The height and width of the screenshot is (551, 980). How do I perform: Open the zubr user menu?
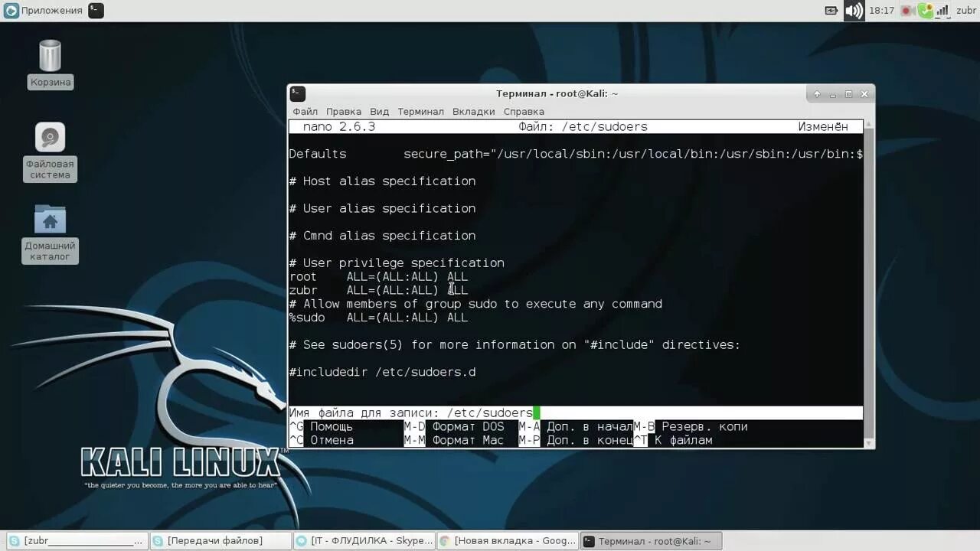[x=965, y=11]
